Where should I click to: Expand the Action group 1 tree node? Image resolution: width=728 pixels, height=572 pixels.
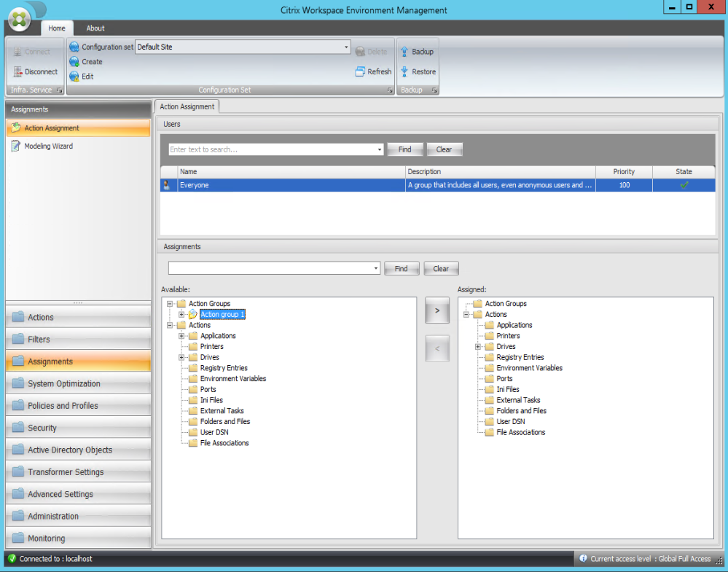181,315
